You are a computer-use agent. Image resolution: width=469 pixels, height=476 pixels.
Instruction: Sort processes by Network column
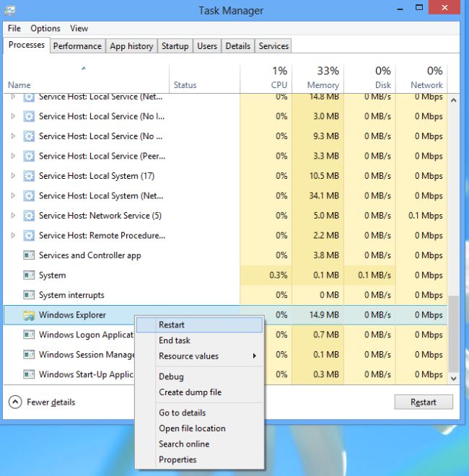pos(421,79)
